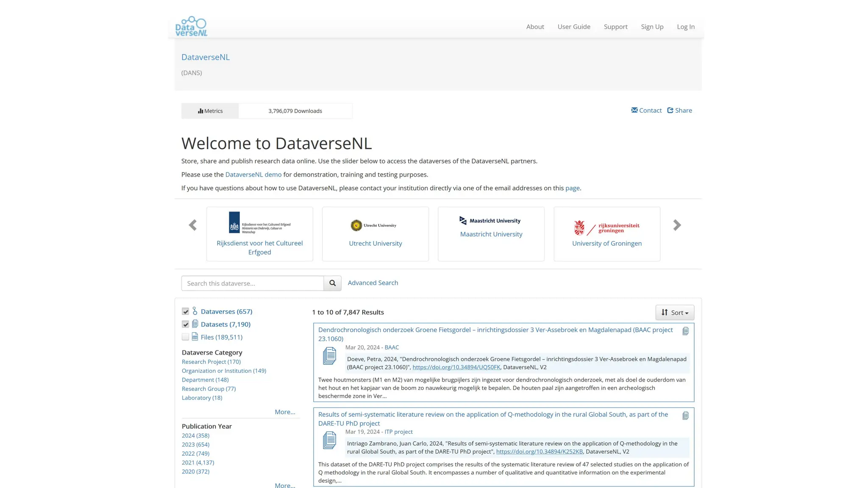
Task: Click the Share icon link
Action: (x=670, y=110)
